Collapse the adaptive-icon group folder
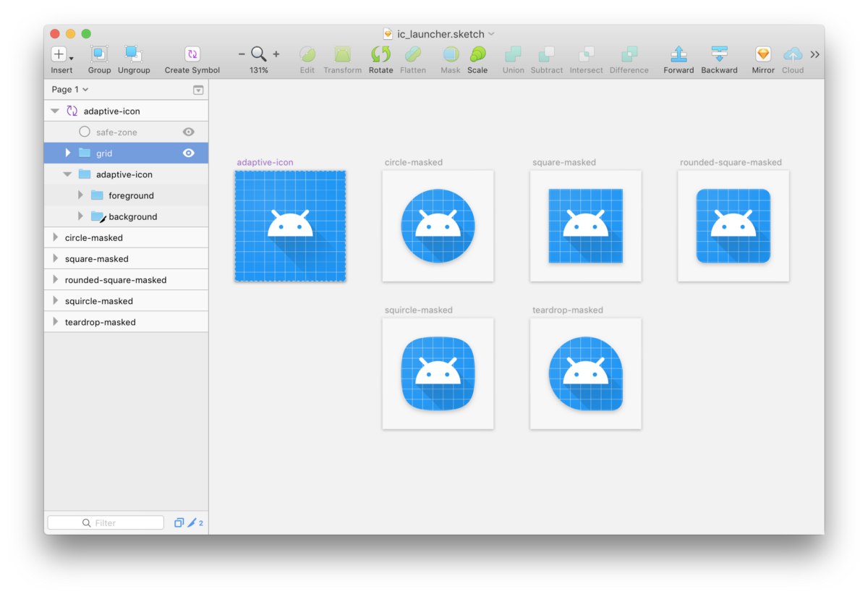This screenshot has width=868, height=597. click(67, 174)
